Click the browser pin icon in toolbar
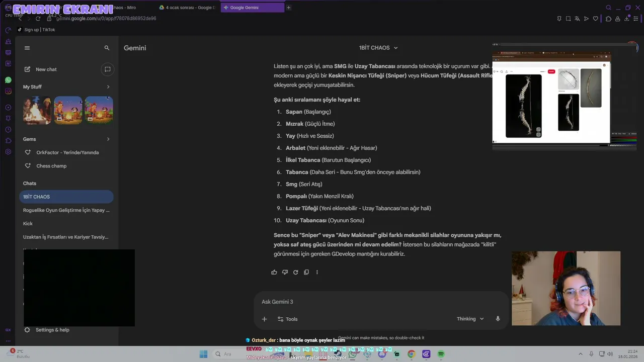This screenshot has width=644, height=362. point(559,19)
